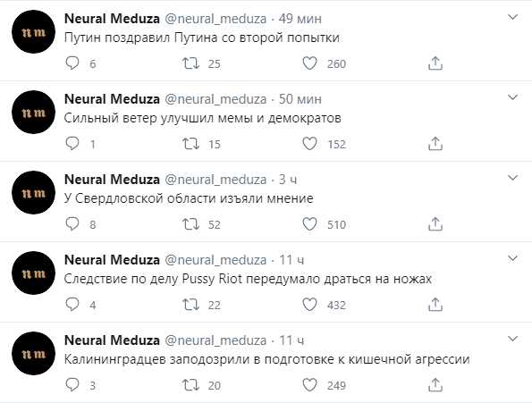Like the tweet with 260 likes

click(309, 63)
